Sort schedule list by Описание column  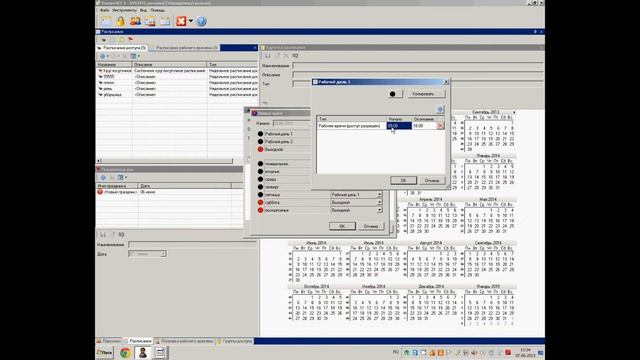coord(170,64)
